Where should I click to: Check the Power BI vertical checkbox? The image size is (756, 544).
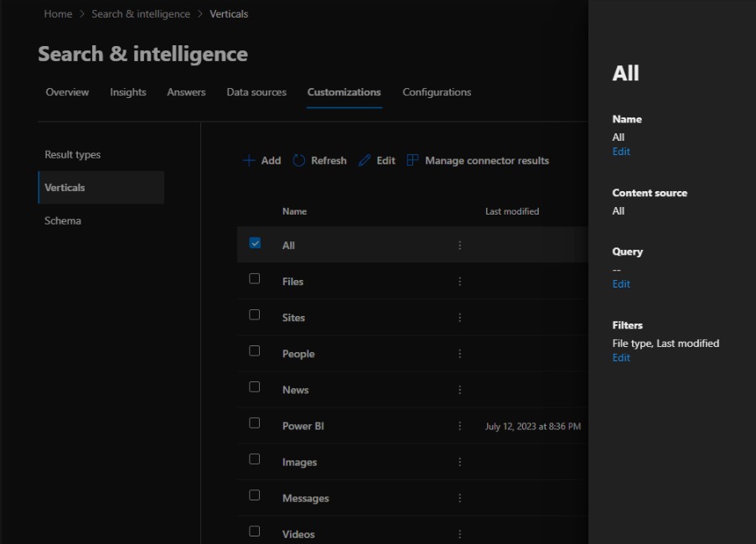(x=255, y=423)
